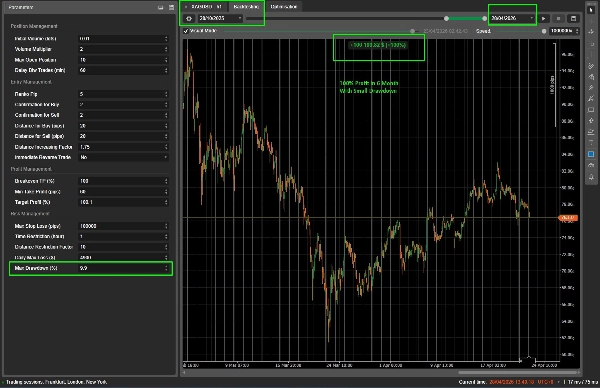Click the bell alert icon in right toolbar
The width and height of the screenshot is (600, 388).
[591, 177]
